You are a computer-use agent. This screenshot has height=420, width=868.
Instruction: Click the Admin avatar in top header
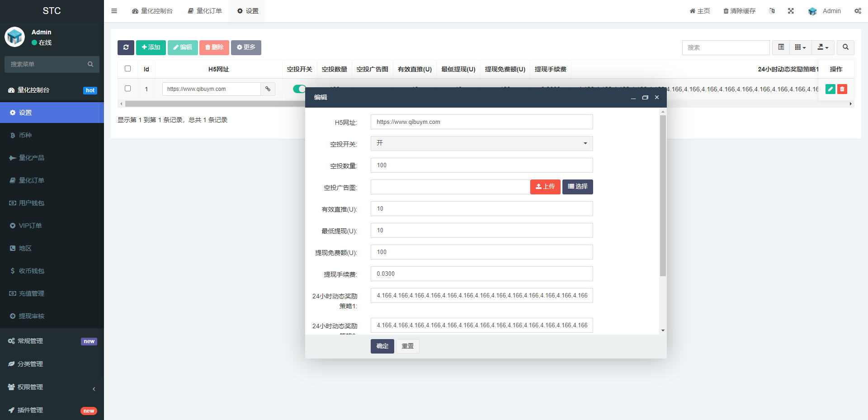[x=812, y=11]
